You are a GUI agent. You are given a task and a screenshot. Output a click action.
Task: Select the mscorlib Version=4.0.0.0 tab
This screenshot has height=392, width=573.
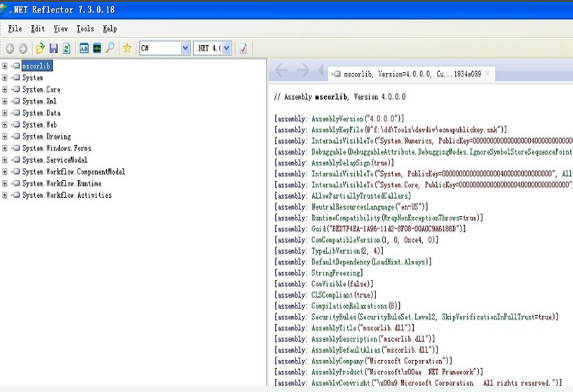(411, 74)
